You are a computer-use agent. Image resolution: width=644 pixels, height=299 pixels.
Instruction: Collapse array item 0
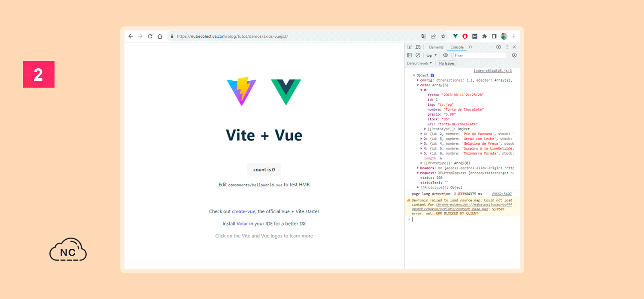(421, 90)
